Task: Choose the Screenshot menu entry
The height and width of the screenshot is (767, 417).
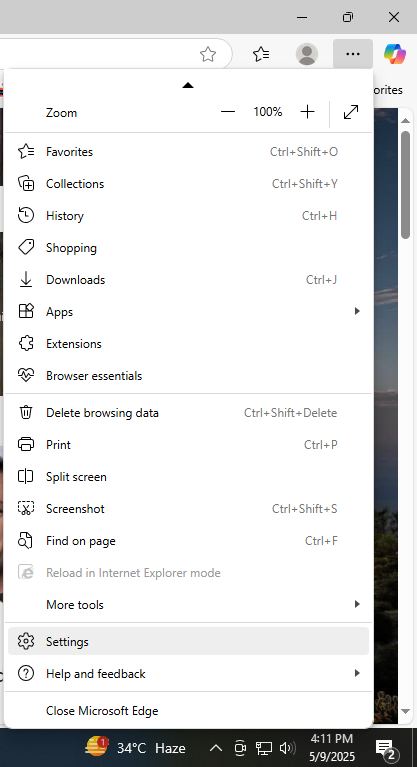Action: [x=188, y=509]
